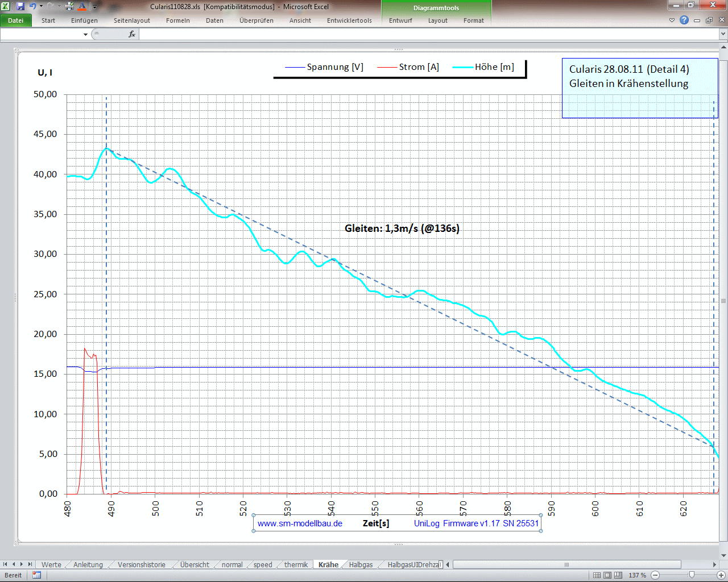
Task: Click the macro recording icon in status bar
Action: pos(37,575)
